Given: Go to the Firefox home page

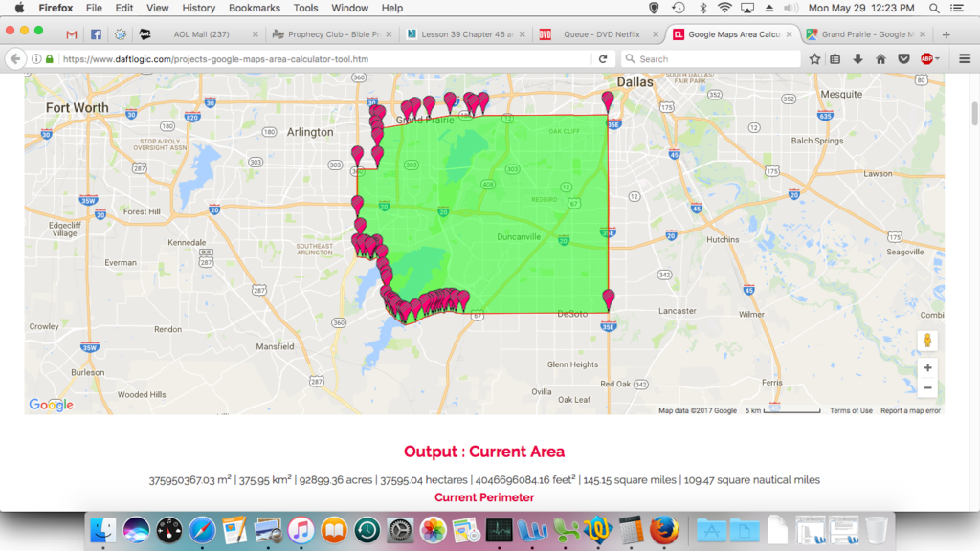Looking at the screenshot, I should [880, 58].
